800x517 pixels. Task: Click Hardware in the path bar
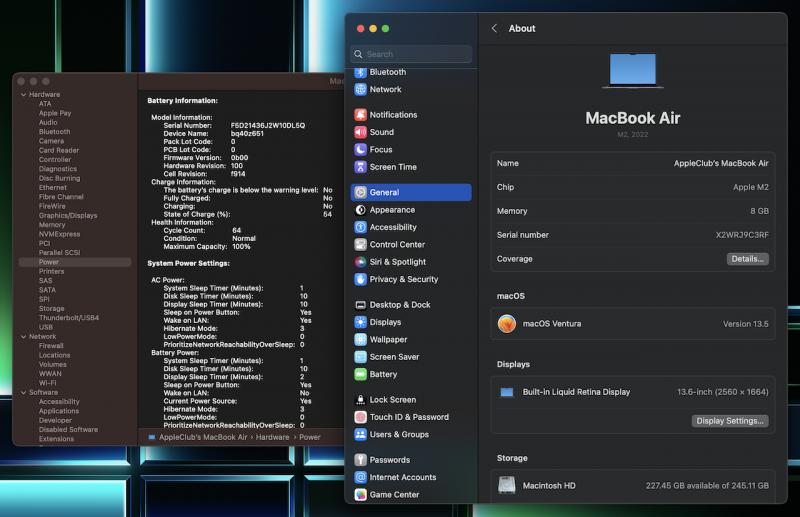(x=272, y=437)
